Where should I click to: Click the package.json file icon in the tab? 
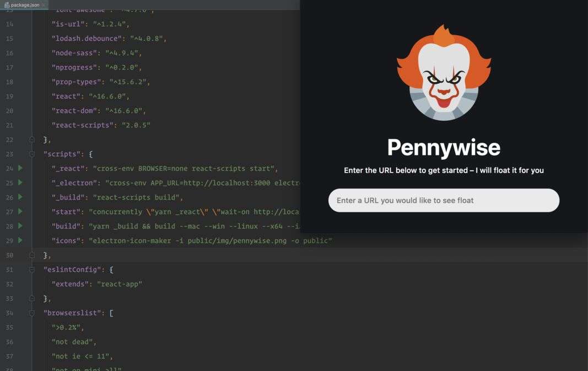7,5
